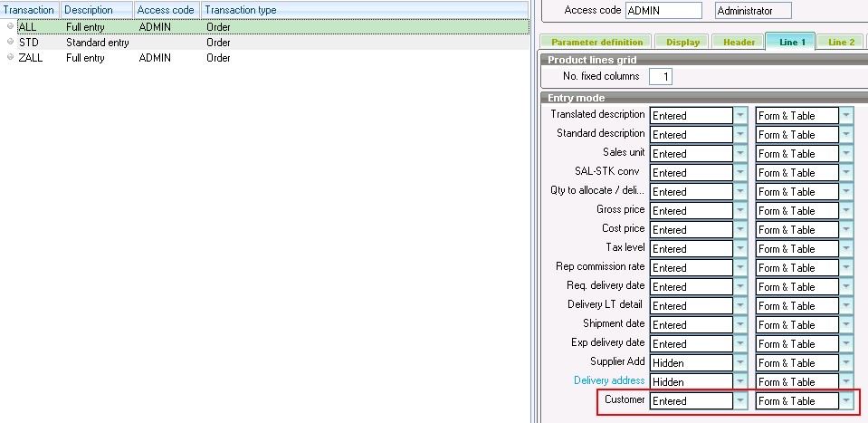The image size is (868, 423).
Task: Open Tax level entry mode dropdown
Action: click(x=740, y=248)
